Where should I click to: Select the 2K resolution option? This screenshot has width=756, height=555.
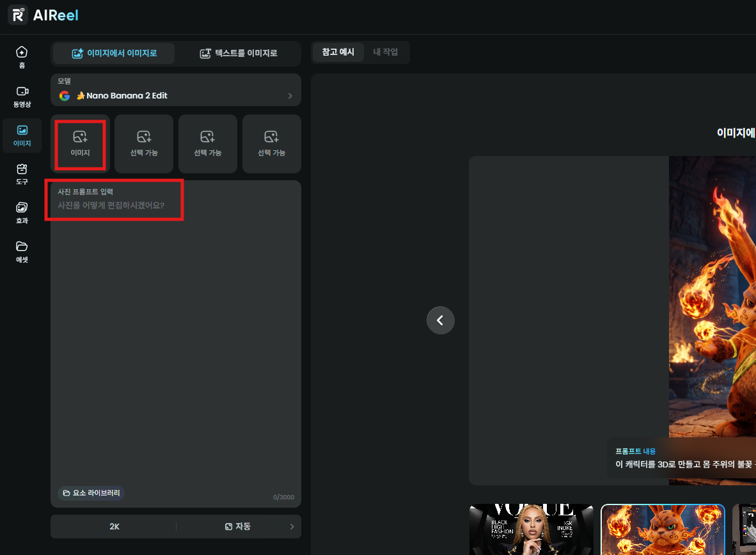click(114, 527)
